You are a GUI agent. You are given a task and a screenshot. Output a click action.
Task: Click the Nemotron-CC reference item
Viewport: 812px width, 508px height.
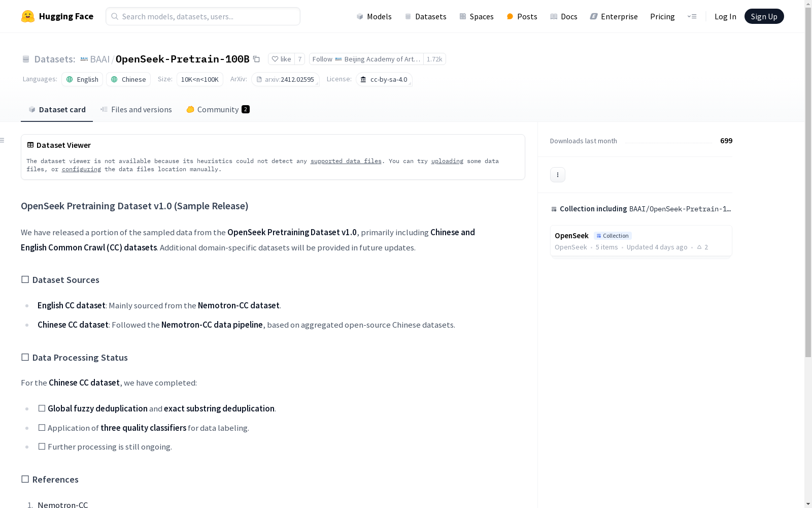(x=62, y=504)
